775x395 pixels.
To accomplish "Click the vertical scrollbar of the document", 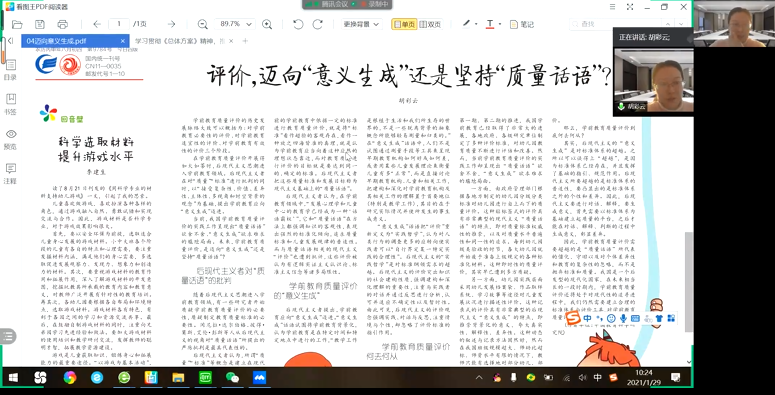I will (x=689, y=282).
